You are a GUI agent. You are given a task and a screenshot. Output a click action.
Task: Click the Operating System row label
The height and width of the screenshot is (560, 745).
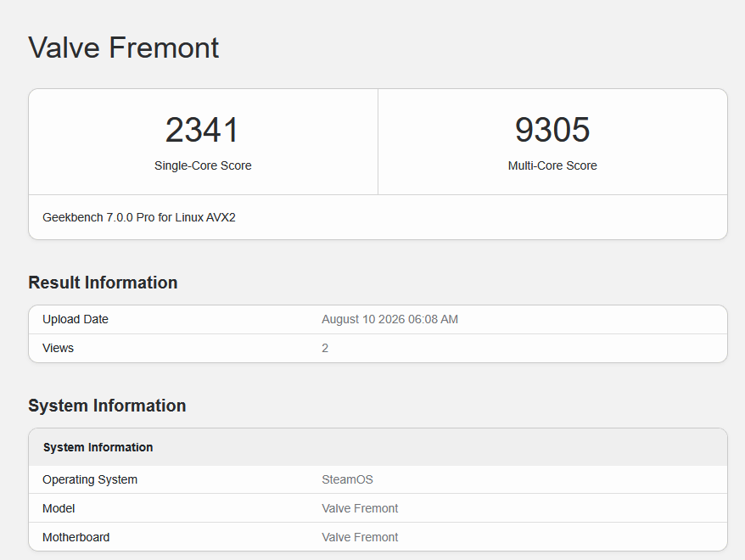[x=90, y=479]
